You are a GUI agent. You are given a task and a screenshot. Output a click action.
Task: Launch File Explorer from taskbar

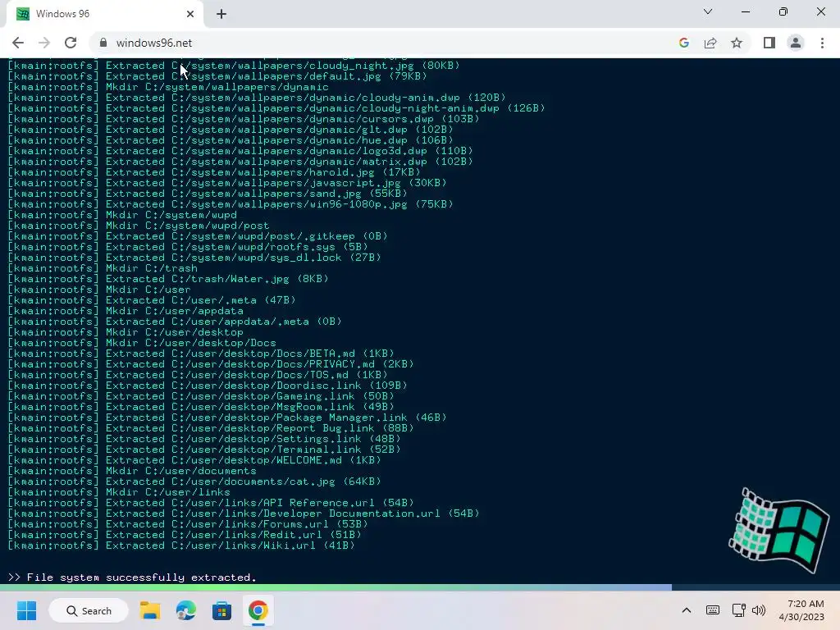[150, 610]
